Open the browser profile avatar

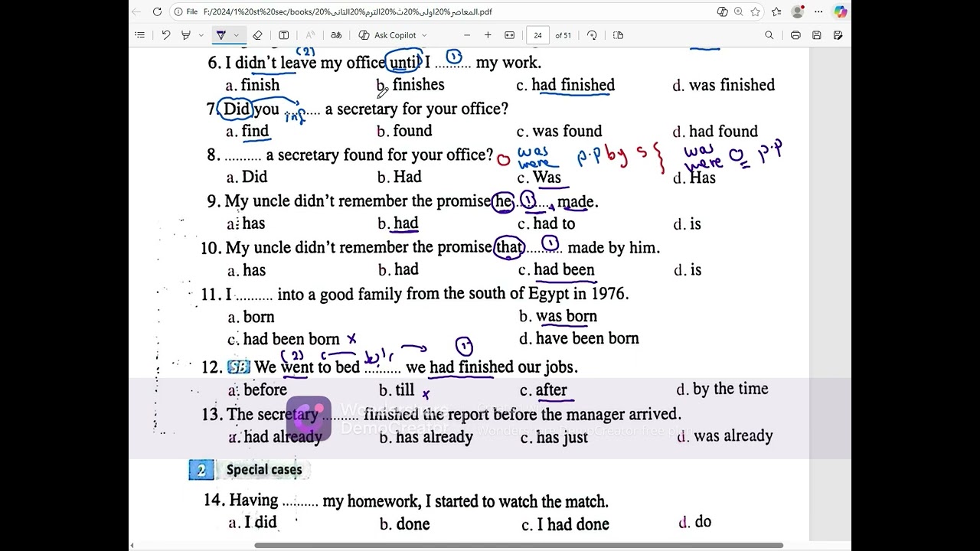pos(798,11)
